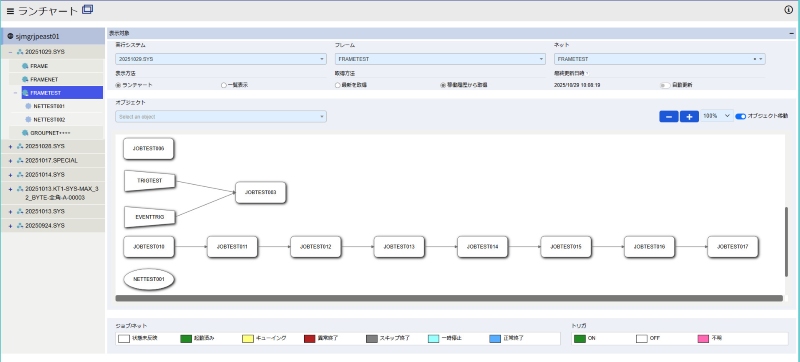Click the chart's vertical scrollbar thumb
Image resolution: width=800 pixels, height=362 pixels.
(x=786, y=242)
